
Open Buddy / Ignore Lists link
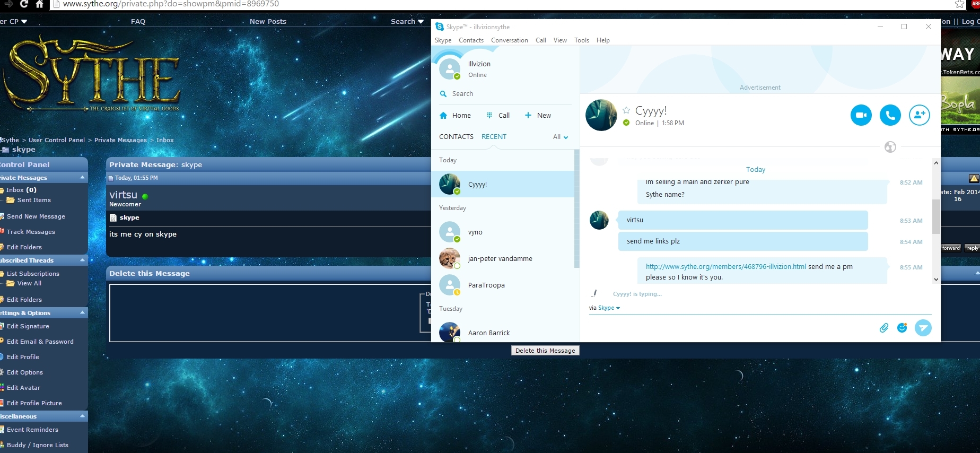click(38, 445)
